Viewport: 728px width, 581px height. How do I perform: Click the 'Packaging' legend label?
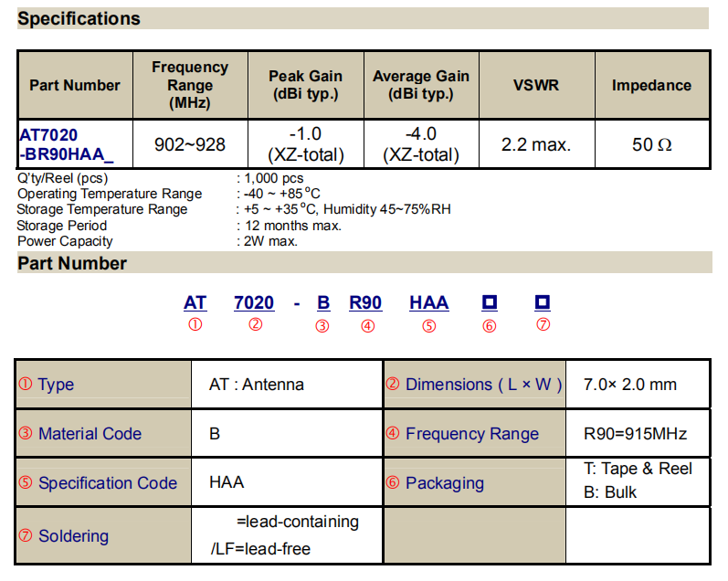pyautogui.click(x=445, y=483)
